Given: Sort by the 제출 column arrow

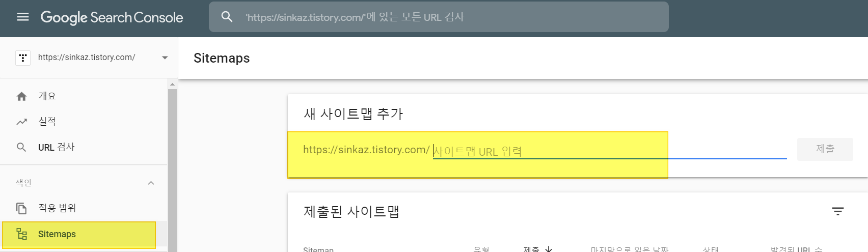Looking at the screenshot, I should point(549,249).
